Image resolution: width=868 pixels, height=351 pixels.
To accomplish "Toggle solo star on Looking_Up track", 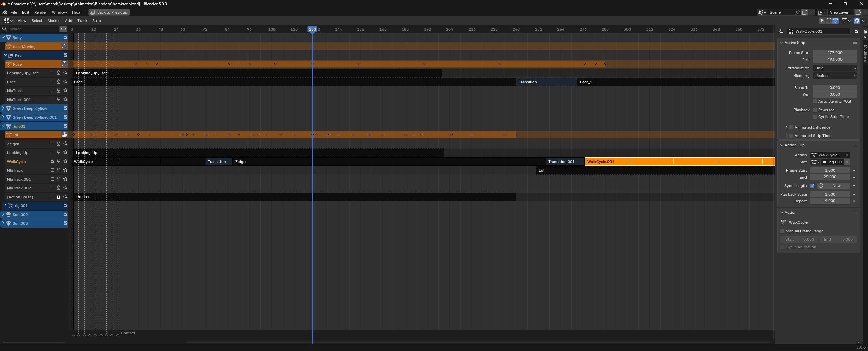I will tap(65, 152).
